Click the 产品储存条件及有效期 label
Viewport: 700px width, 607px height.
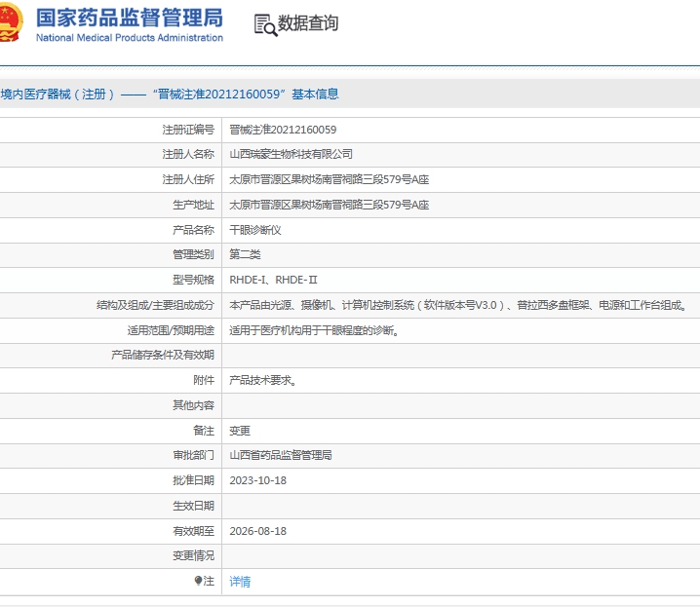(163, 355)
